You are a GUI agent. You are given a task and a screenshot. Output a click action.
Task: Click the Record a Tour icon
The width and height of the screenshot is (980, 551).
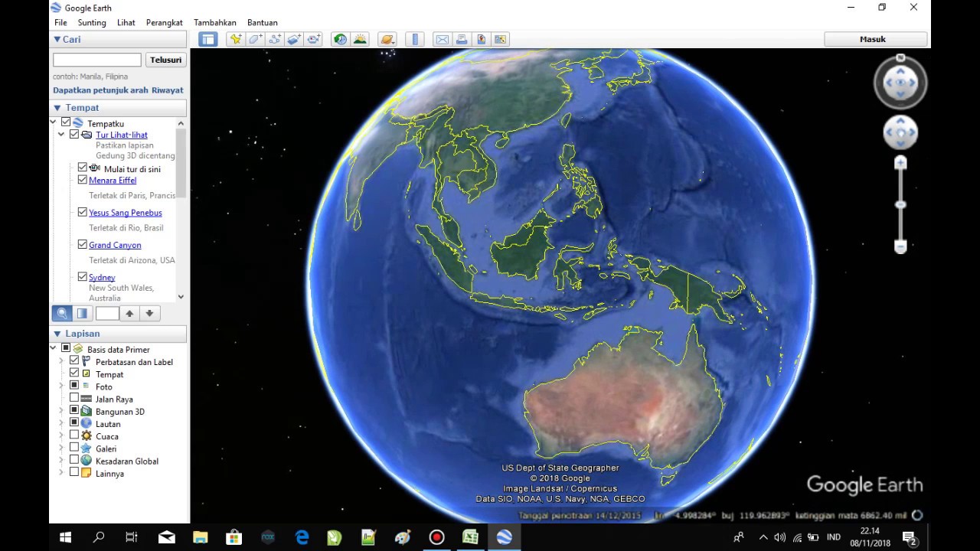pos(314,39)
